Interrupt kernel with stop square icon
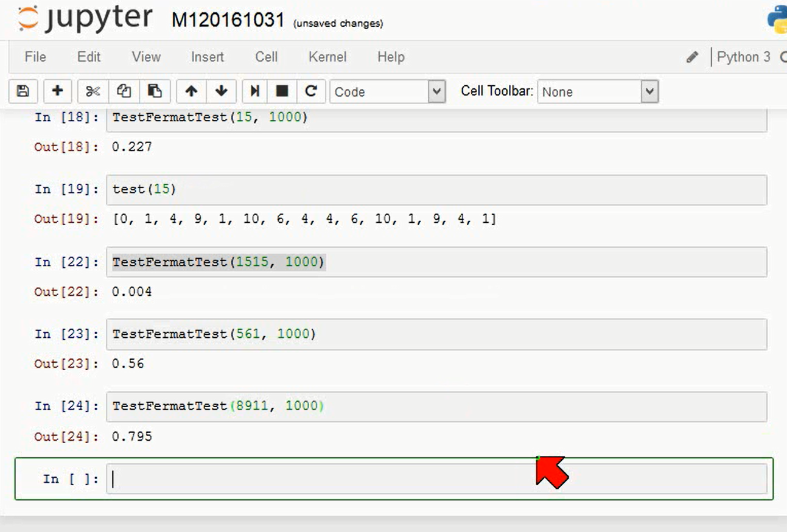Viewport: 787px width, 532px height. pos(282,92)
